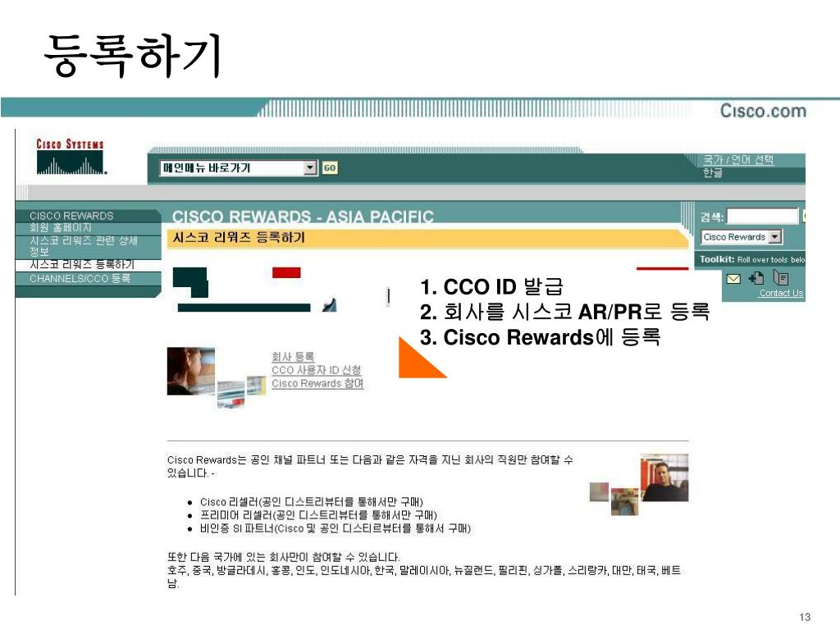
Task: Click the Toolkit: Roll over tools label
Action: pos(751,259)
